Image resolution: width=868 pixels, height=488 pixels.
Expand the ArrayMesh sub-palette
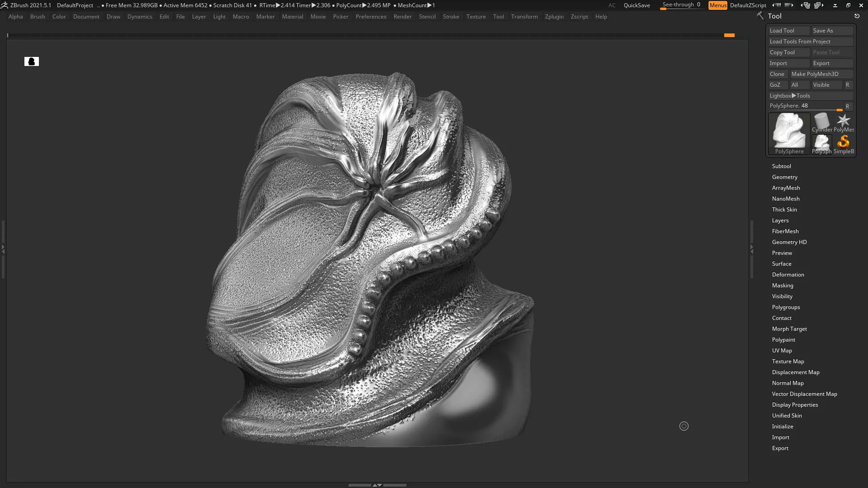pos(786,188)
